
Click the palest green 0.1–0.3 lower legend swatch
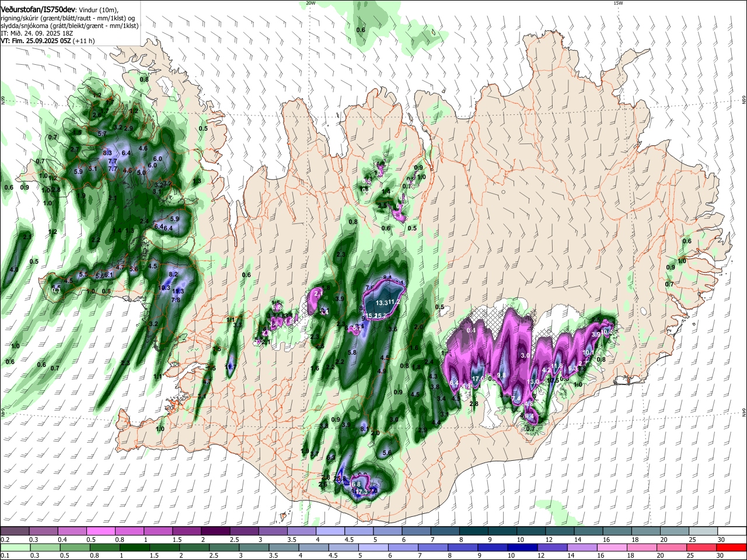coord(15,547)
